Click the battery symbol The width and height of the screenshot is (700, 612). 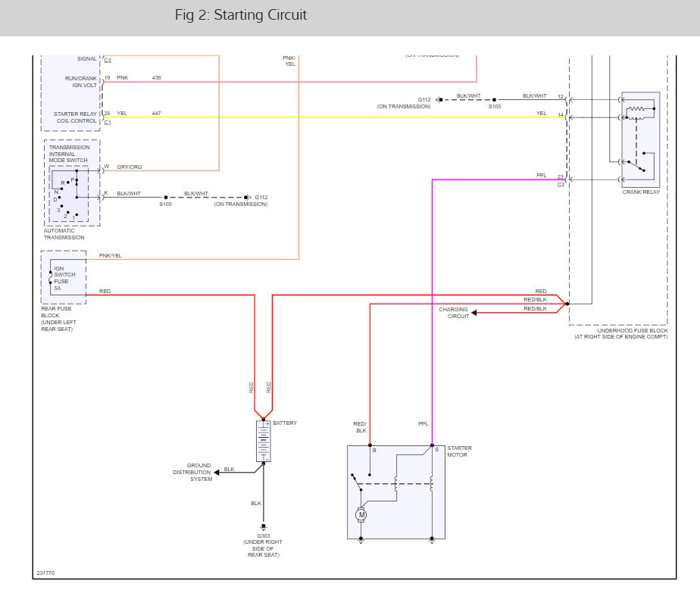[264, 441]
